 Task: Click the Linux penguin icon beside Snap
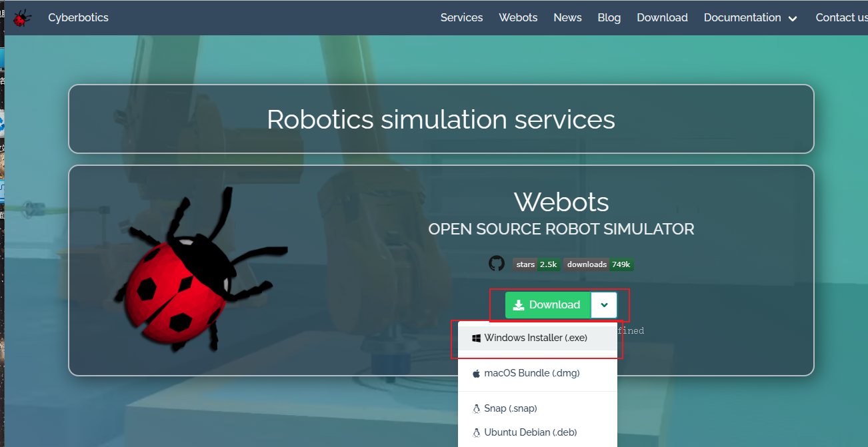[476, 408]
